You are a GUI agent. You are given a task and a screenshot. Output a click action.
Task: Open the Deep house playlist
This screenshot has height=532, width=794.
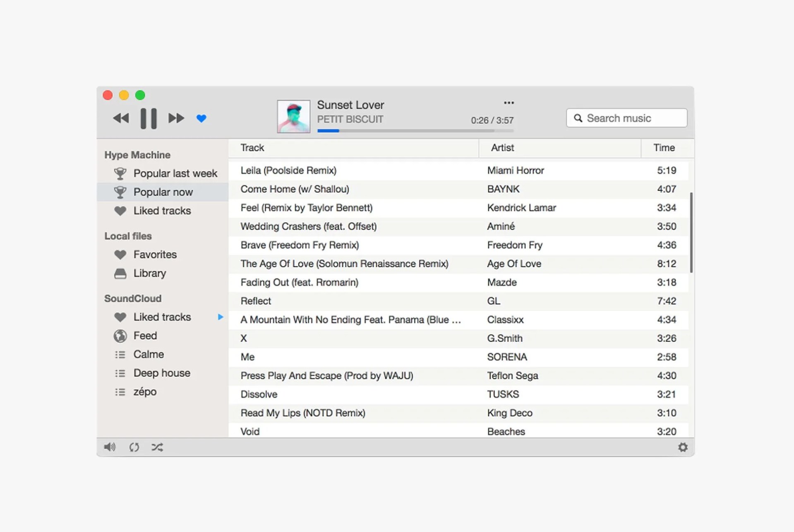point(161,373)
